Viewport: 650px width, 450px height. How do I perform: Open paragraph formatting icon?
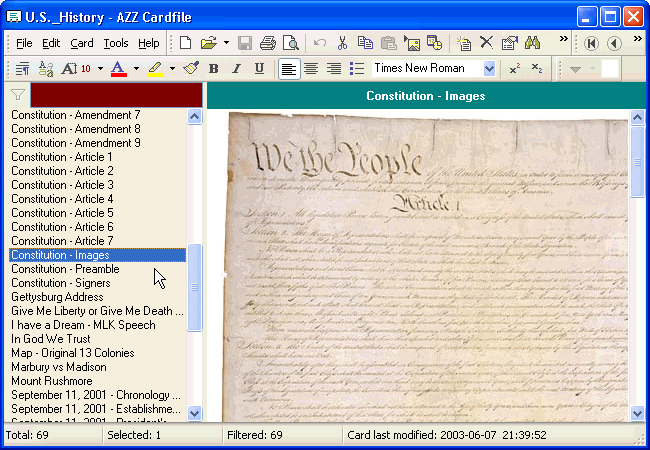coord(22,68)
